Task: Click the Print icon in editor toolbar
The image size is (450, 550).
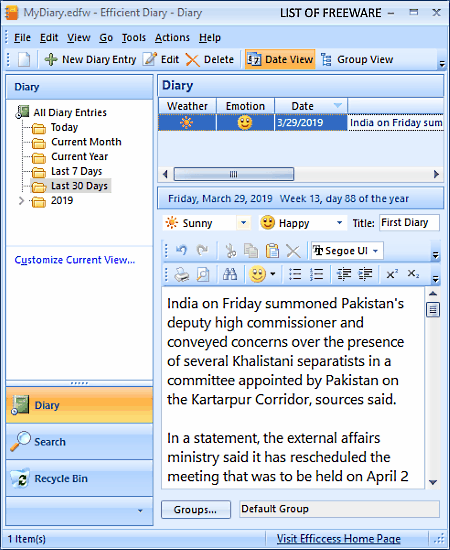Action: (x=182, y=274)
